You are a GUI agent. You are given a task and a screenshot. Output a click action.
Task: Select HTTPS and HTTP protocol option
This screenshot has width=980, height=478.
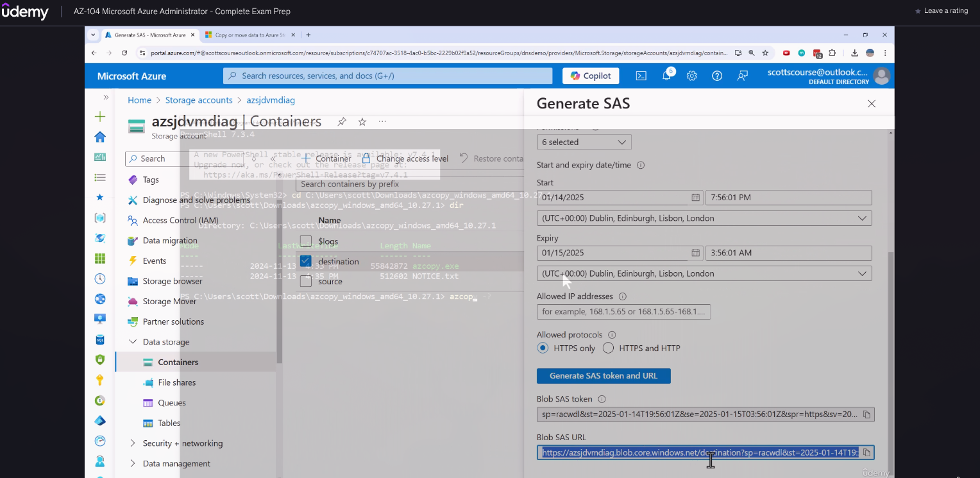[608, 348]
